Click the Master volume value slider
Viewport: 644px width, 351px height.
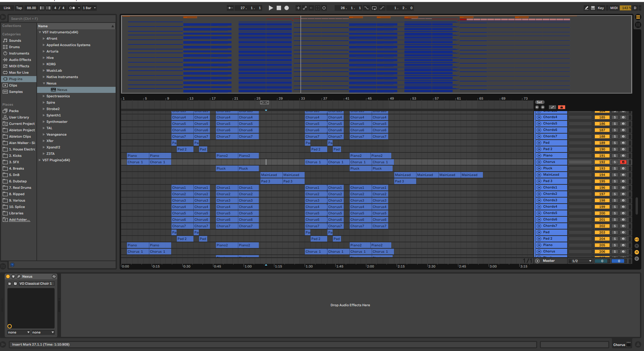[602, 261]
